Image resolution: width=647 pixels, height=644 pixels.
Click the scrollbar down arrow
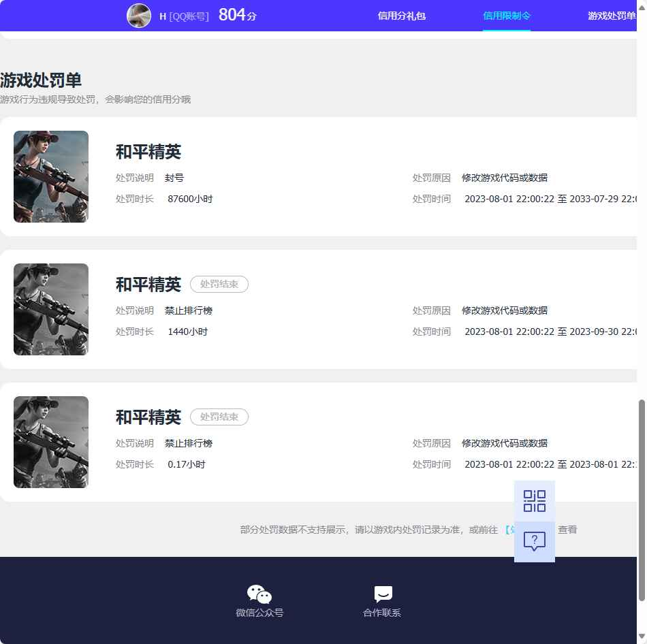(642, 636)
